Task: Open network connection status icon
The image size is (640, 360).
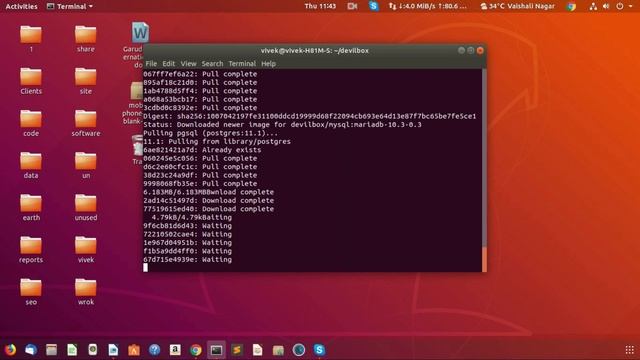Action: pyautogui.click(x=593, y=6)
